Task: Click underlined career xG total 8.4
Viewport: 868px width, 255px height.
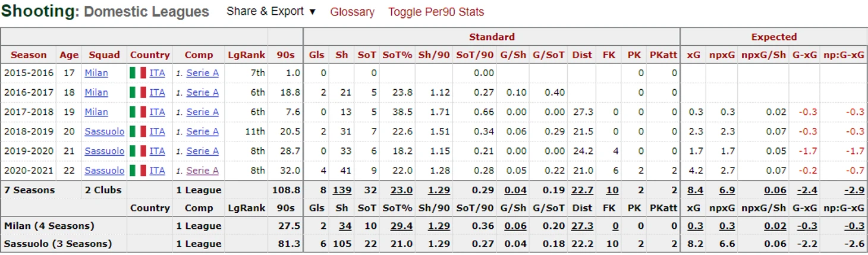Action: point(693,190)
